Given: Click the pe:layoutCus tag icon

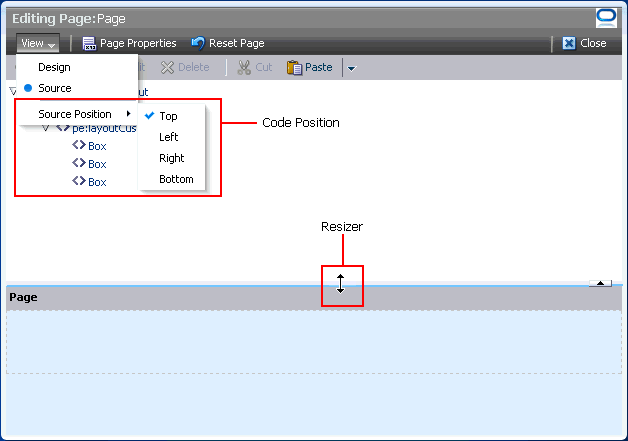Looking at the screenshot, I should (x=63, y=128).
